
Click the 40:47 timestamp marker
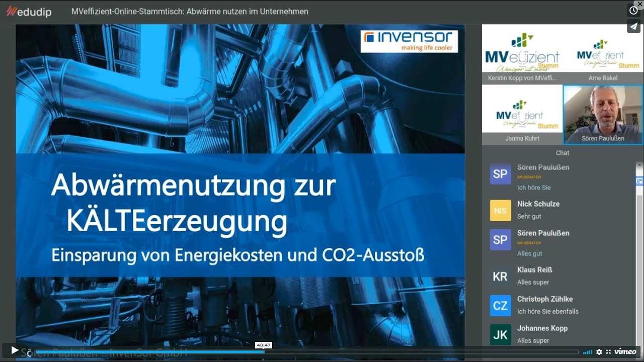coord(264,345)
